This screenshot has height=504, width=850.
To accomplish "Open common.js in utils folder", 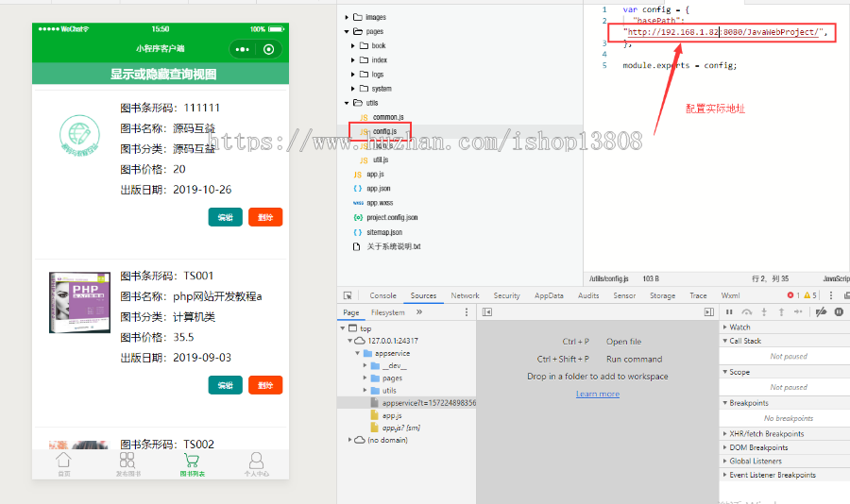I will 387,117.
